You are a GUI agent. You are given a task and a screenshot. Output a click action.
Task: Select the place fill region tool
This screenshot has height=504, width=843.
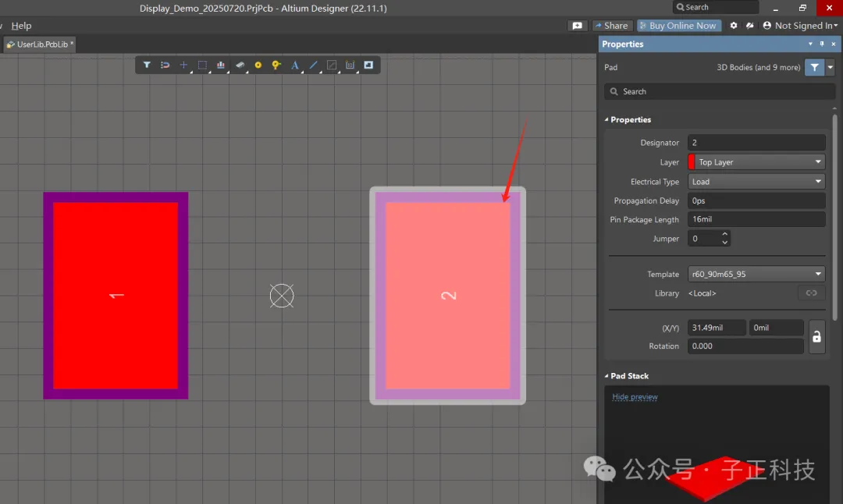(368, 65)
